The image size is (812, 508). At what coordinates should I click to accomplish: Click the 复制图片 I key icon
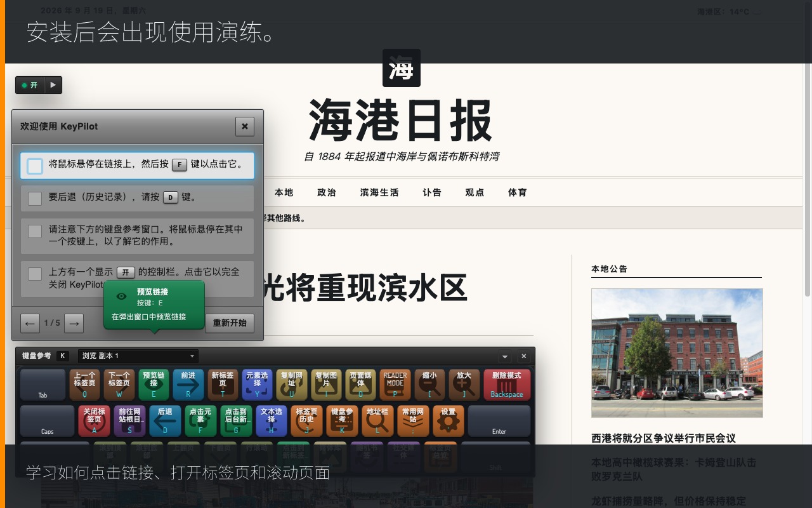[x=326, y=385]
